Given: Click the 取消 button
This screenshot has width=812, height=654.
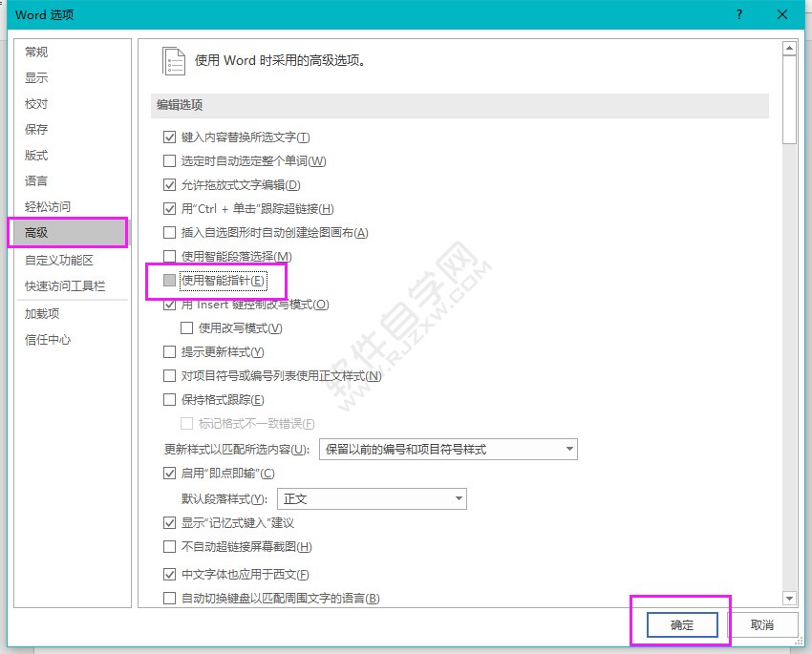Looking at the screenshot, I should click(764, 624).
